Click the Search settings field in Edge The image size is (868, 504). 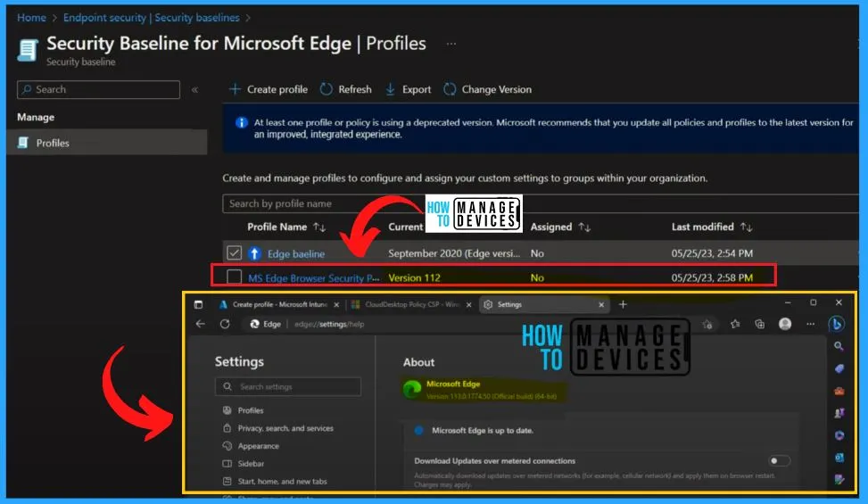288,387
